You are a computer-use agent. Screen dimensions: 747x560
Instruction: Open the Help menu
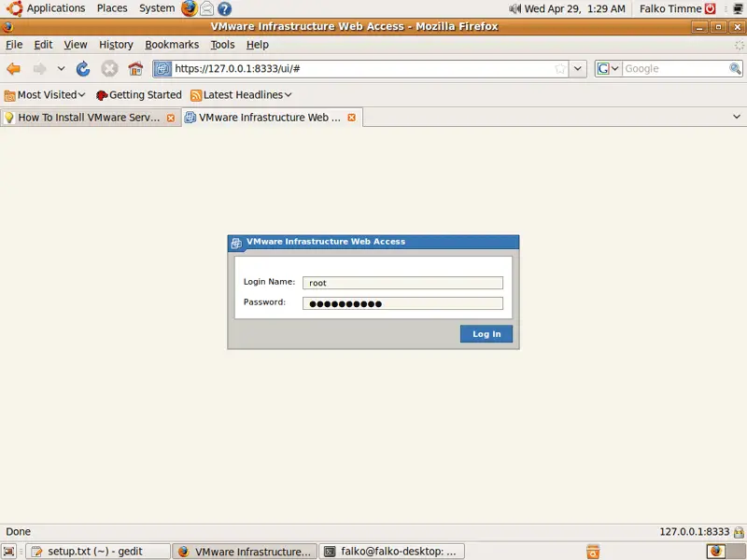pos(258,45)
